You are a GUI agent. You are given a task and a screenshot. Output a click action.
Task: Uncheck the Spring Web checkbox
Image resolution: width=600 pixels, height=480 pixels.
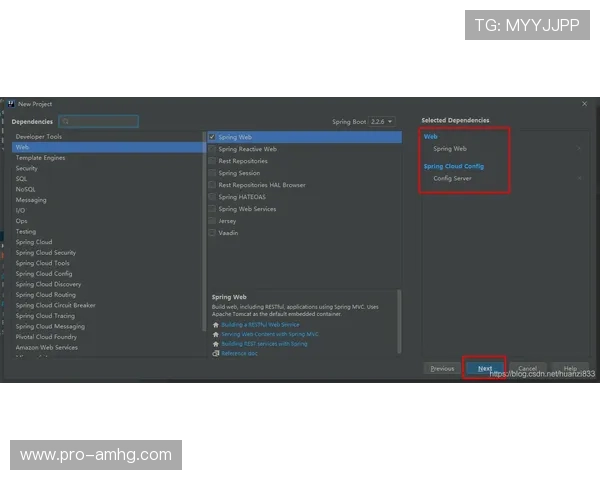click(x=212, y=137)
